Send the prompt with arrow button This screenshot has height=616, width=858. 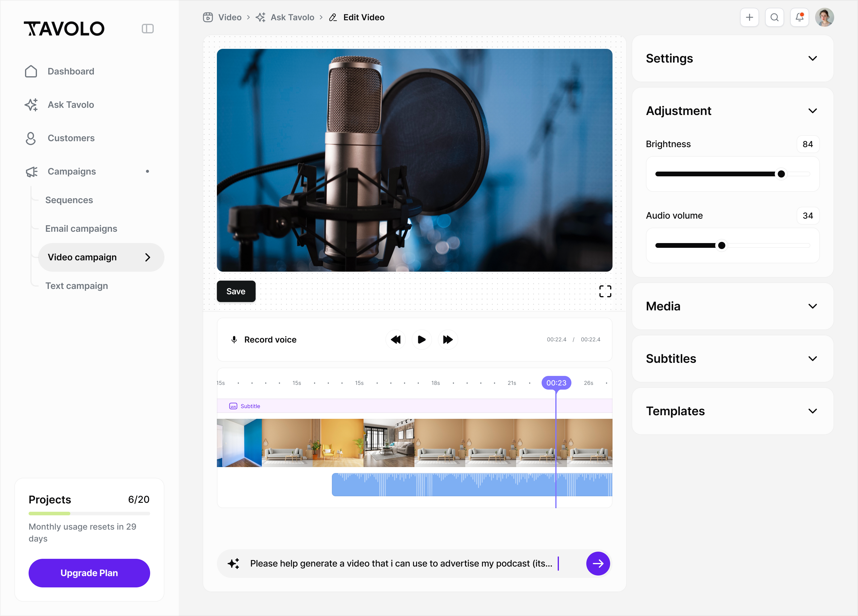(x=598, y=564)
